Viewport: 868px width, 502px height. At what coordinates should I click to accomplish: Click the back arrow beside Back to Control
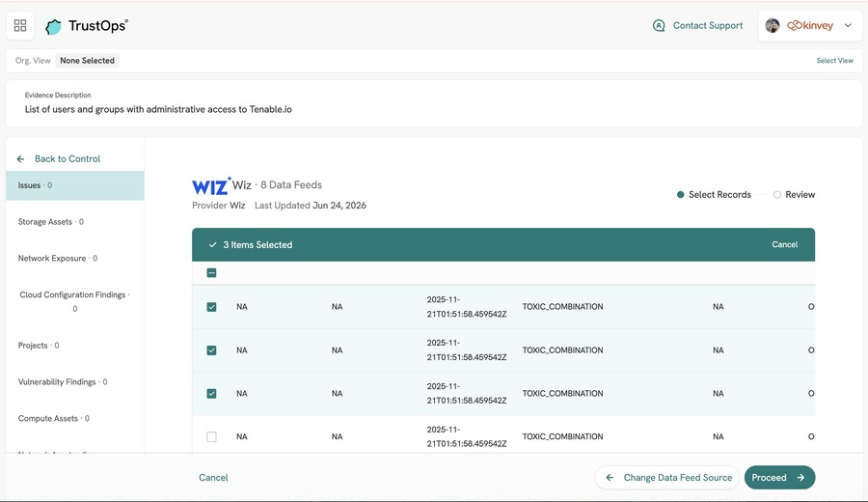pos(20,159)
